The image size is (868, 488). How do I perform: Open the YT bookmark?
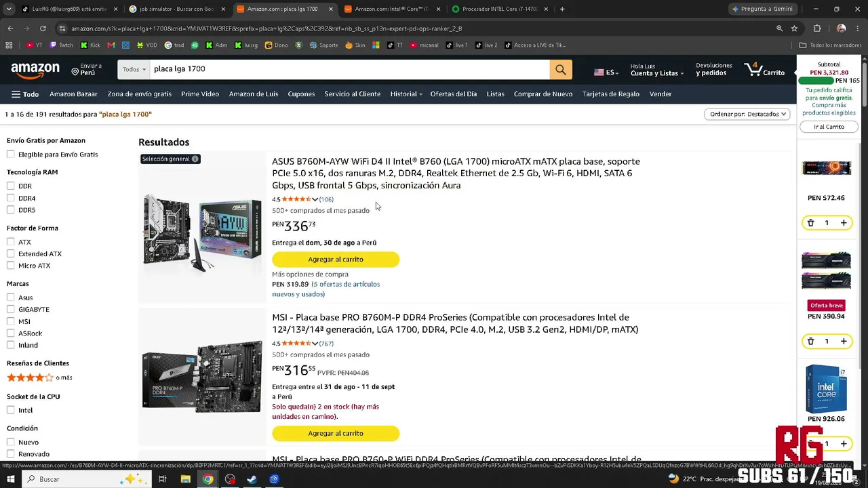click(x=34, y=45)
